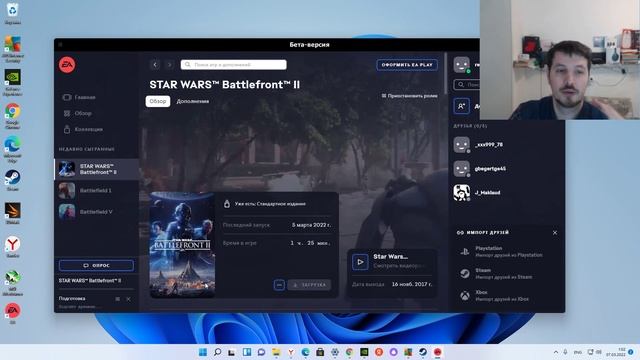This screenshot has width=640, height=360.
Task: Pause the background trailer via 'Приостановить ролик'
Action: click(409, 96)
